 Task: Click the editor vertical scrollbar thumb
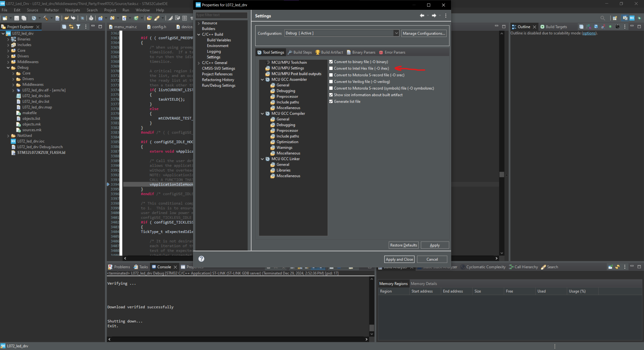point(502,174)
